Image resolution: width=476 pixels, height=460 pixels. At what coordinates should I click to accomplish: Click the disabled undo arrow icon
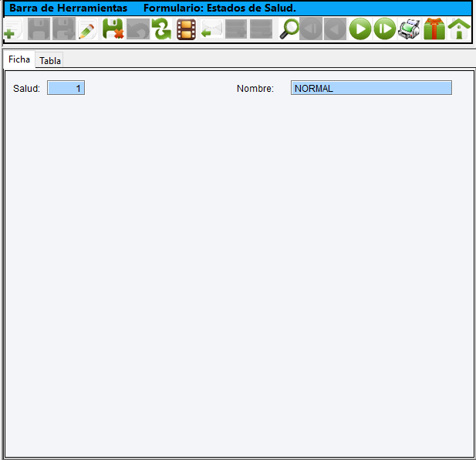[x=138, y=29]
